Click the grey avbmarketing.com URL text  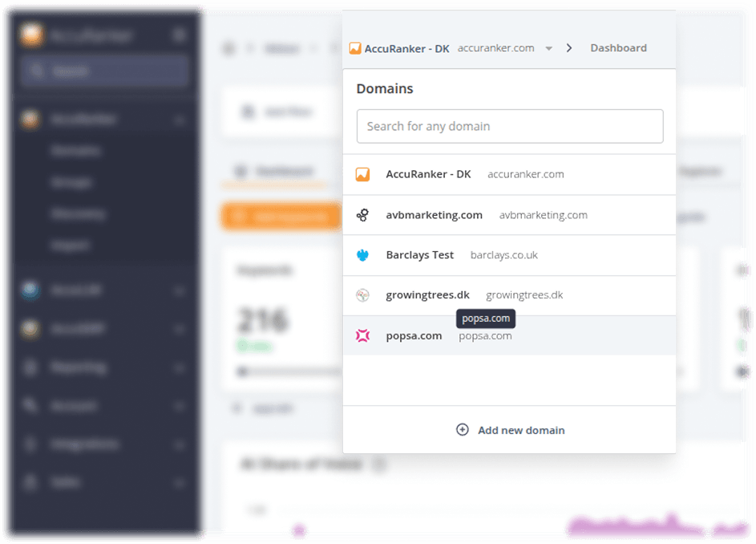coord(543,215)
